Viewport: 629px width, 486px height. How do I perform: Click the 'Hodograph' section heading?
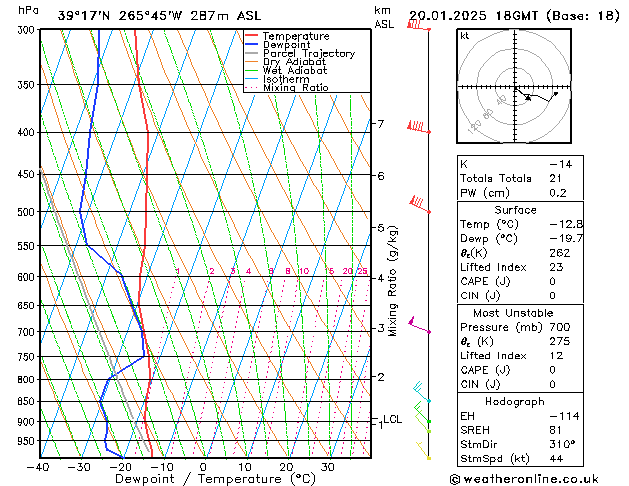point(515,402)
